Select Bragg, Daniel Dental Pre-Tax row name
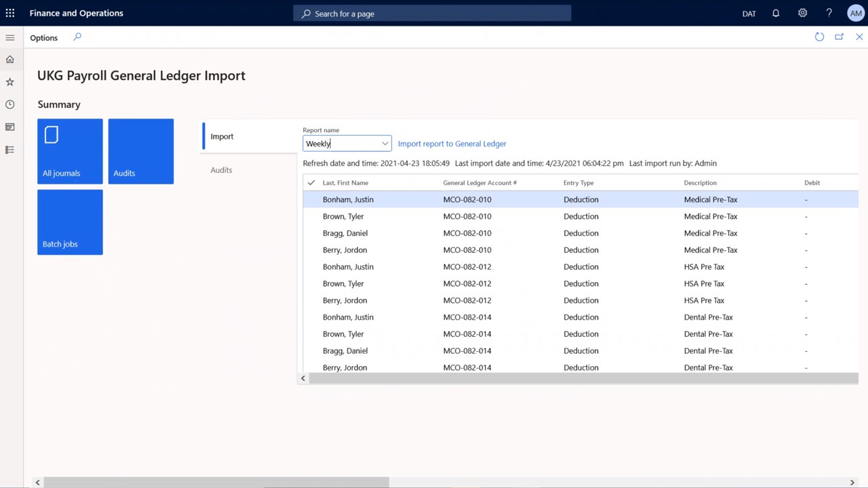The height and width of the screenshot is (488, 868). (345, 351)
